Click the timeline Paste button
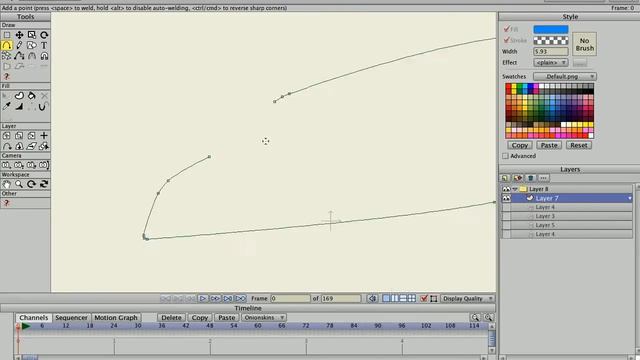The image size is (640, 360). (x=227, y=317)
